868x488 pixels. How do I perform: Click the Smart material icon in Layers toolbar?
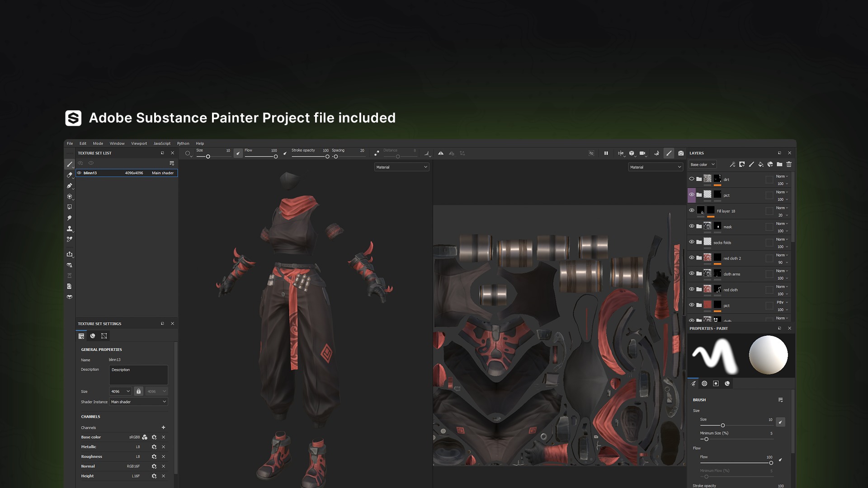(x=770, y=164)
